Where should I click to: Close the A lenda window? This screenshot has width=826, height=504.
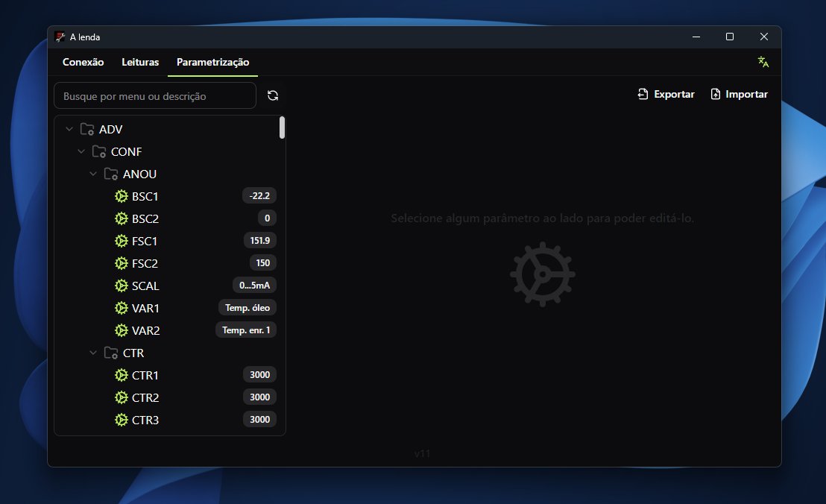764,37
